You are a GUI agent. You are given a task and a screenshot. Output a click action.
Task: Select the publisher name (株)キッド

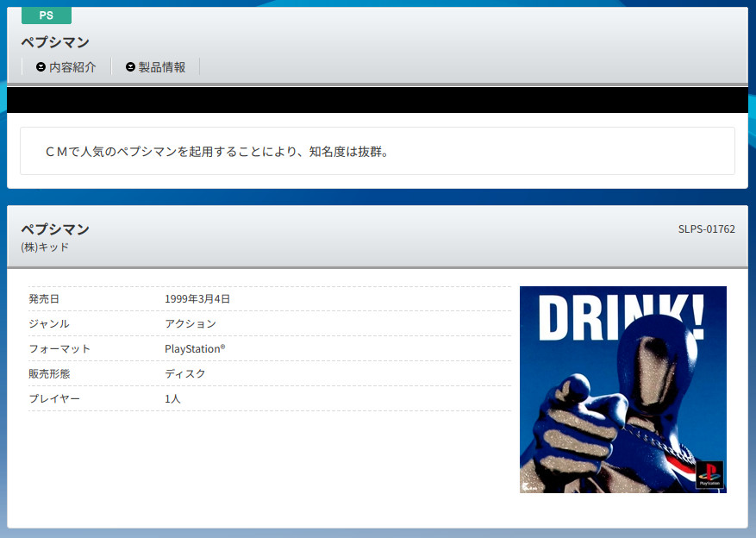(x=45, y=247)
